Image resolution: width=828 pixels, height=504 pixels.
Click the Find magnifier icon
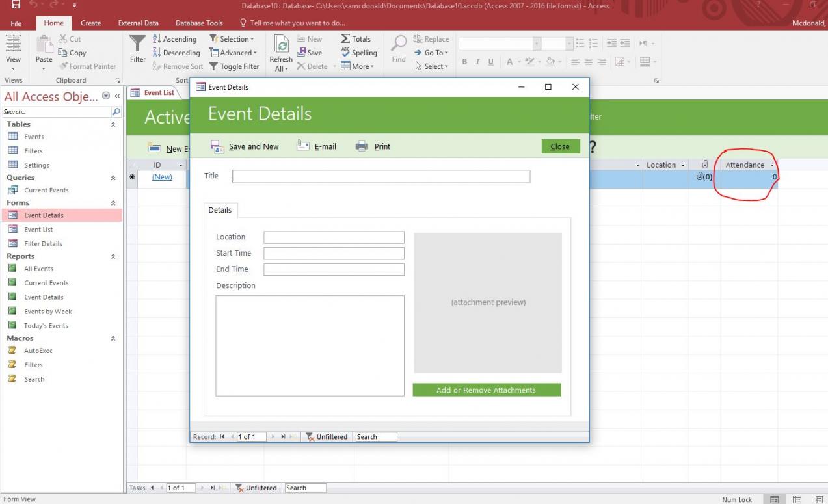(399, 44)
